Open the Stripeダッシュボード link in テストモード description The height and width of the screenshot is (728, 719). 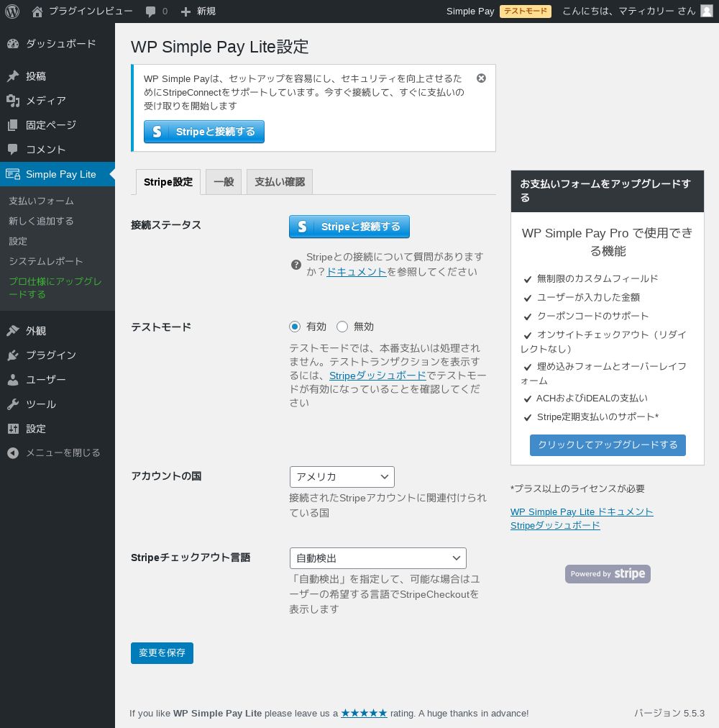(377, 375)
